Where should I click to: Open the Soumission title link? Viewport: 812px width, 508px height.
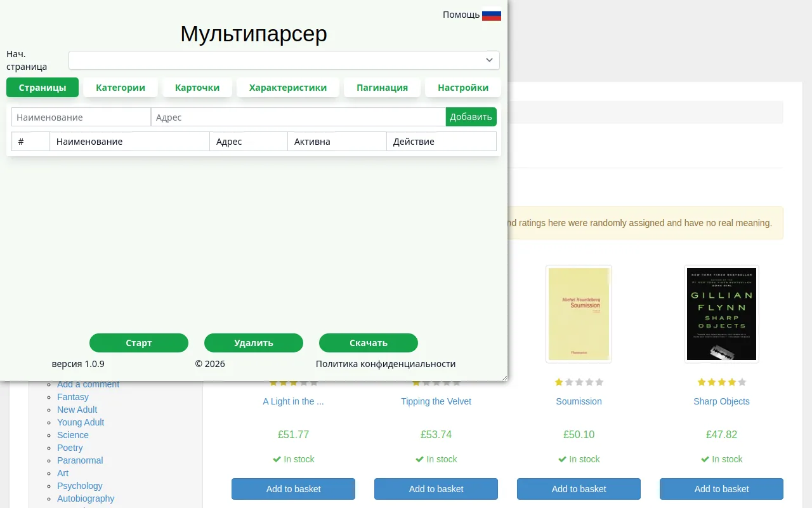[x=579, y=401]
